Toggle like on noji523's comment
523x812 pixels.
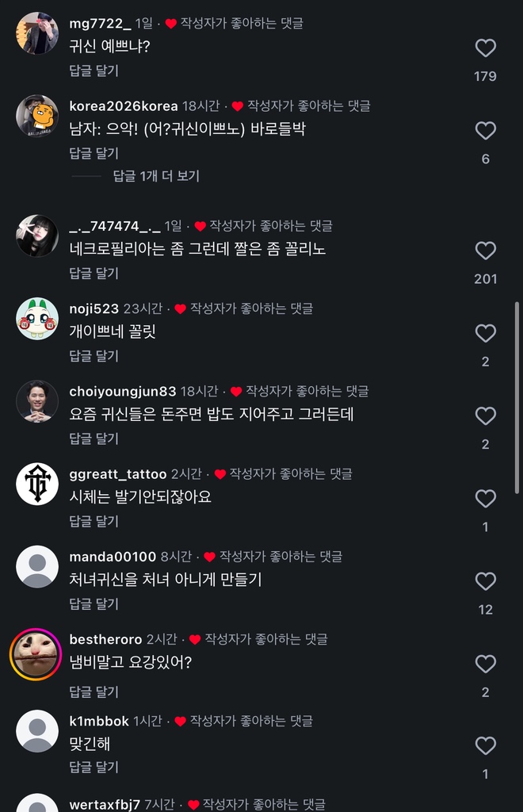(x=485, y=334)
